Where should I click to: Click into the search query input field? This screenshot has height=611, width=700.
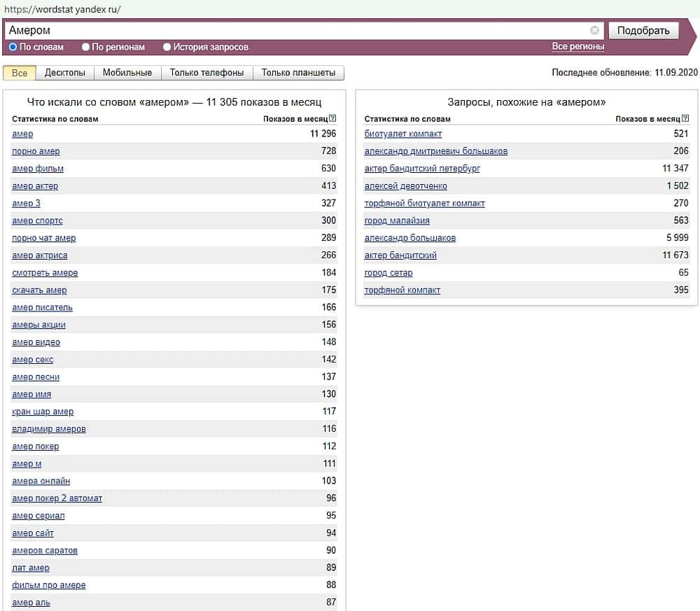[x=294, y=30]
